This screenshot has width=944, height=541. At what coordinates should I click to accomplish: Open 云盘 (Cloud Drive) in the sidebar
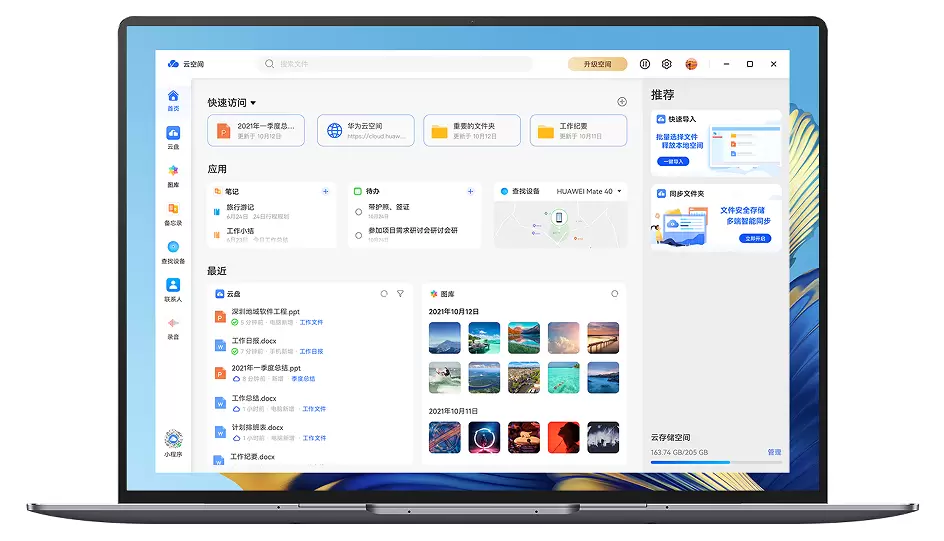[173, 136]
